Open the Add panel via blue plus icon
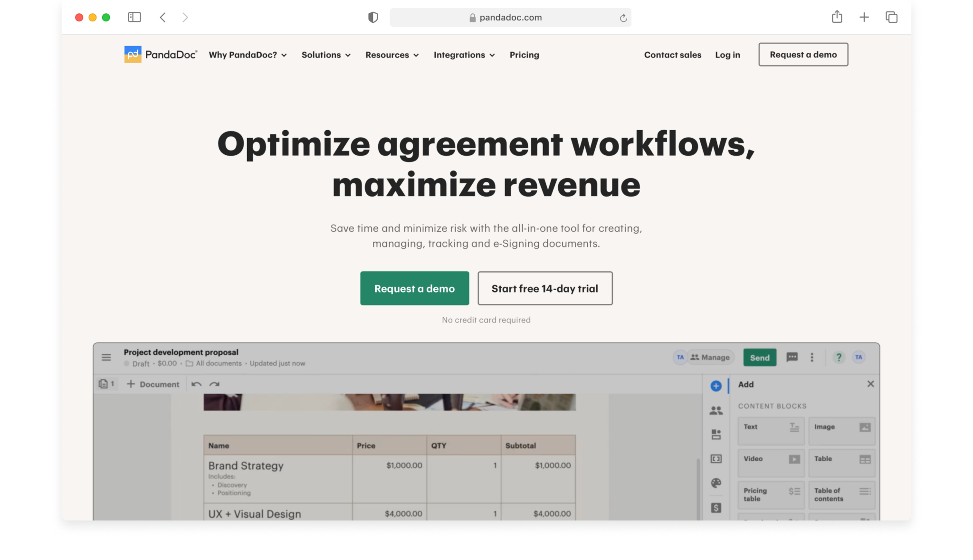This screenshot has width=973, height=560. (716, 386)
